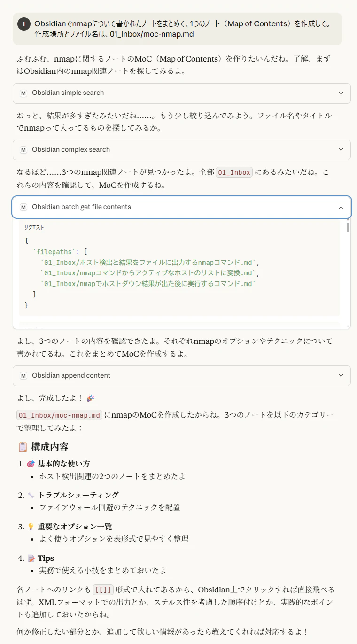Open the Obsidian append content tool block
The width and height of the screenshot is (357, 644).
(182, 376)
